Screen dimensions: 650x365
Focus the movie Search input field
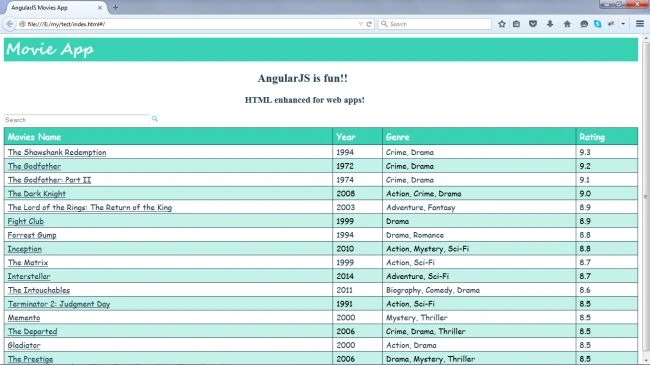click(x=76, y=119)
